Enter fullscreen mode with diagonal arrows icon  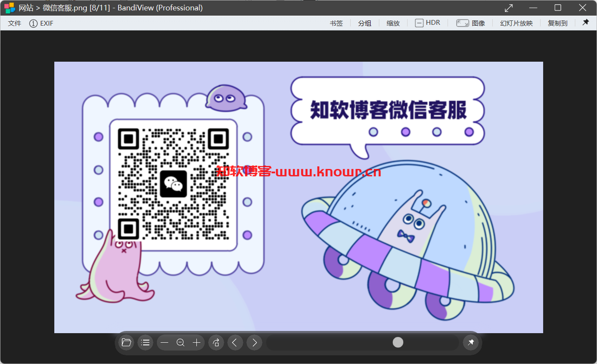[x=509, y=8]
